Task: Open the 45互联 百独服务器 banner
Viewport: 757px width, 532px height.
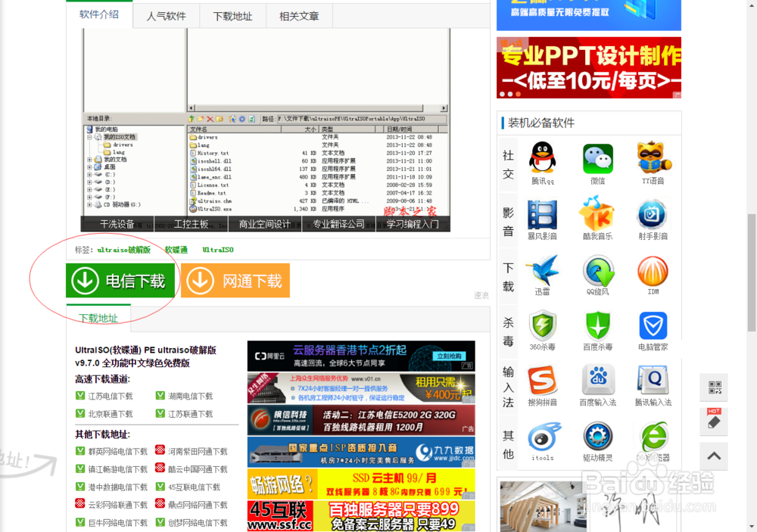Action: pyautogui.click(x=361, y=516)
